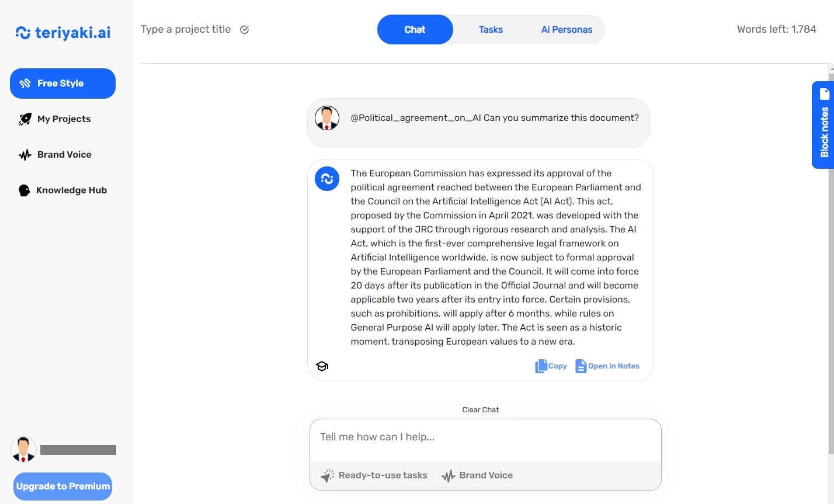
Task: Switch to the Ai Personas tab
Action: (567, 30)
